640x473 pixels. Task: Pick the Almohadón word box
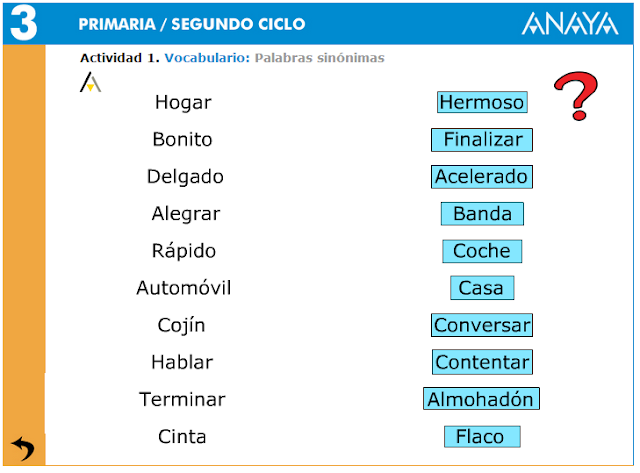481,399
